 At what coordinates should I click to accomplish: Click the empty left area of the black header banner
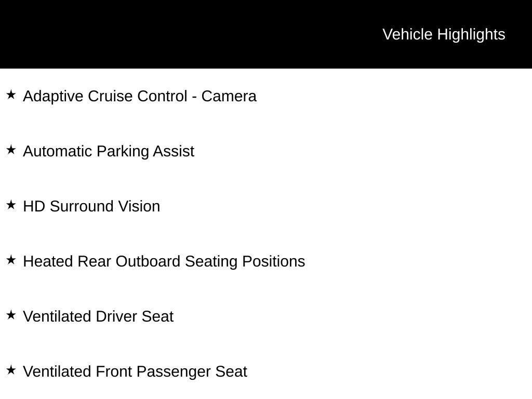(x=156, y=34)
